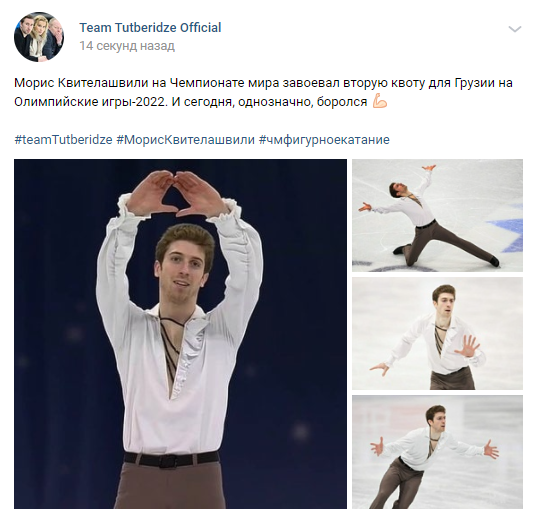Click the blonde woman in the group avatar
This screenshot has height=520, width=535.
tap(38, 35)
